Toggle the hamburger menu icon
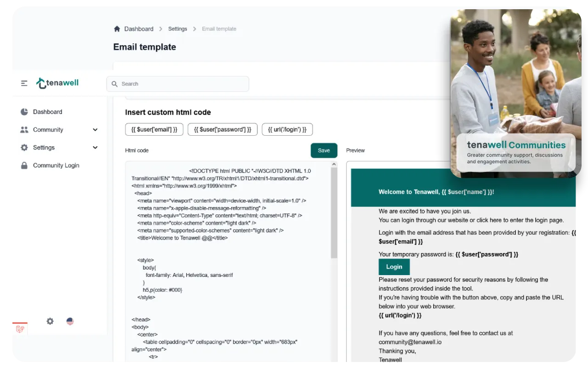588x368 pixels. [24, 83]
